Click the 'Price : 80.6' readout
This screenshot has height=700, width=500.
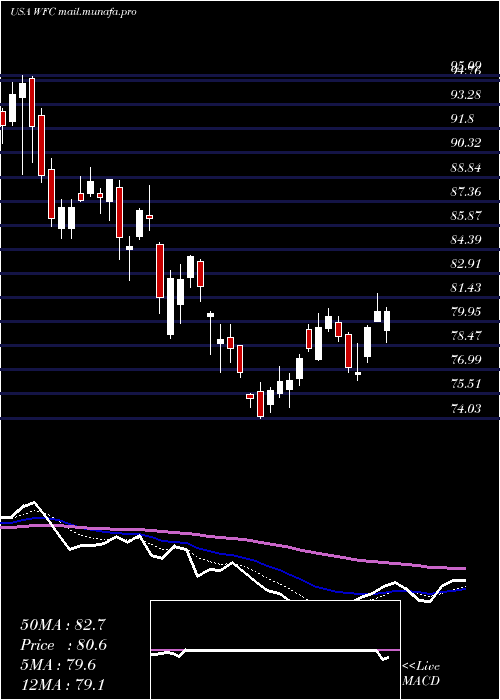64,645
